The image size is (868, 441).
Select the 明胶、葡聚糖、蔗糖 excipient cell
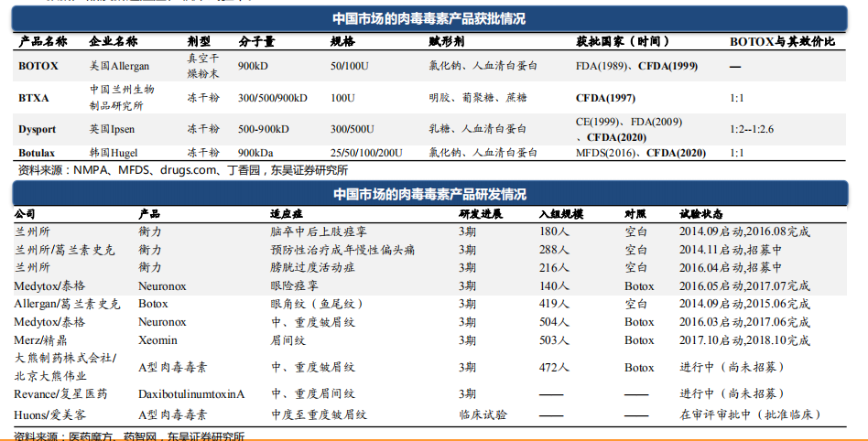point(478,97)
